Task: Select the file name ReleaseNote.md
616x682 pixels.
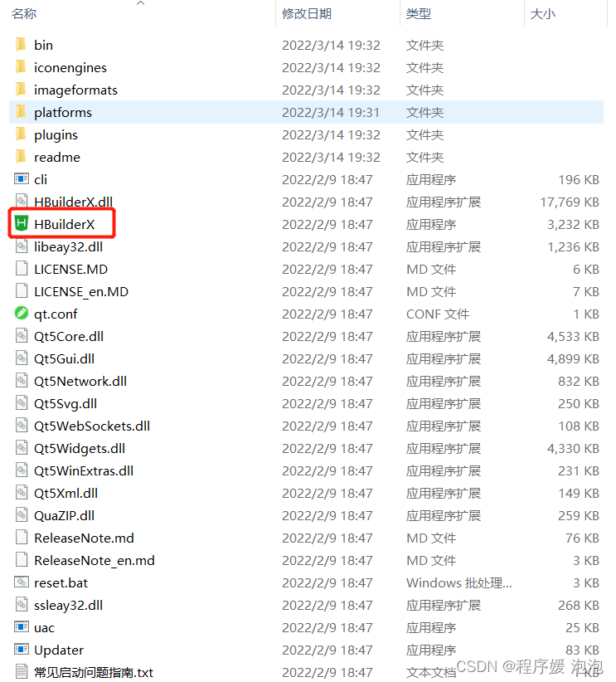Action: click(x=84, y=538)
